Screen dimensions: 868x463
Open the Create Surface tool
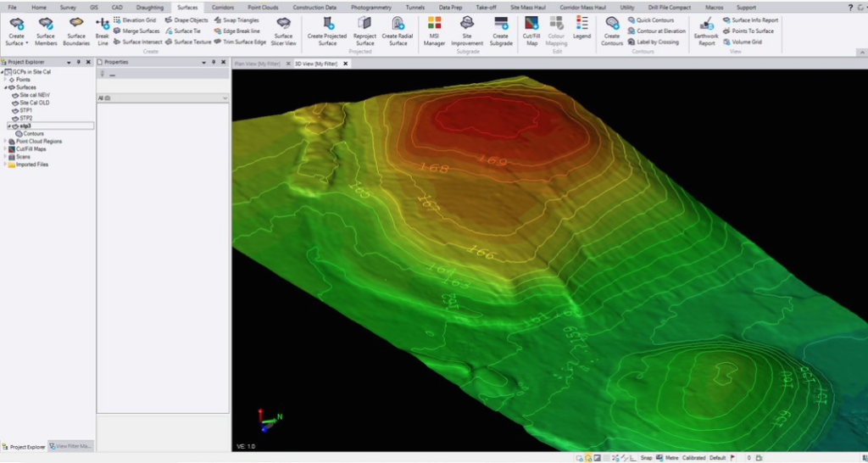coord(16,31)
